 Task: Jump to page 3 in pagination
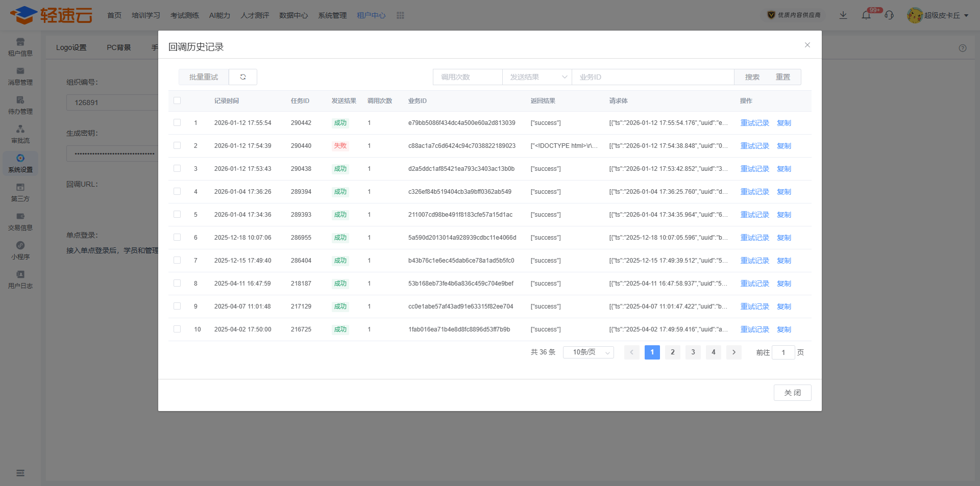click(693, 352)
